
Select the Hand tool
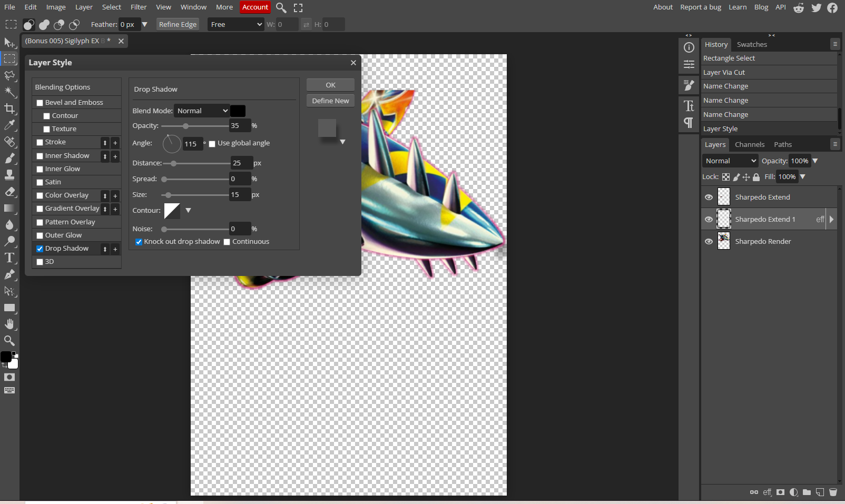pyautogui.click(x=9, y=324)
